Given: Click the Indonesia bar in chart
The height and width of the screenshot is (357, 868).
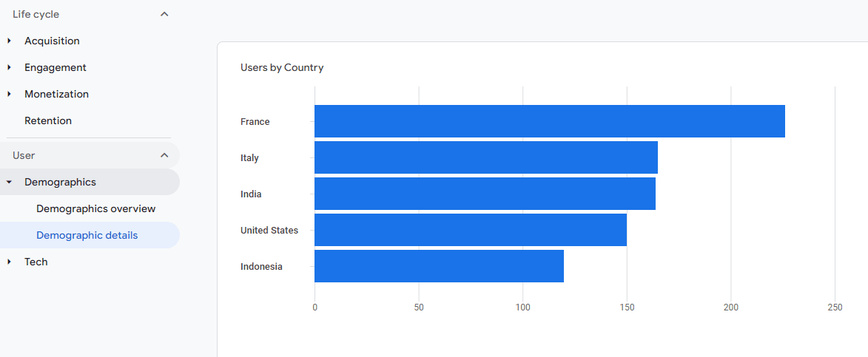Looking at the screenshot, I should (x=439, y=266).
